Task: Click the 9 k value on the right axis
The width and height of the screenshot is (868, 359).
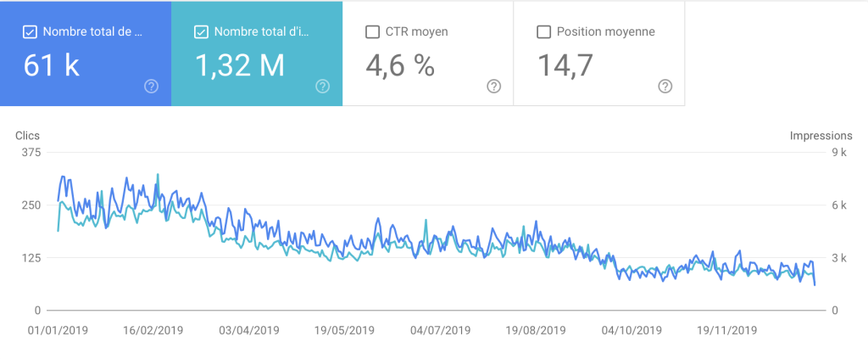Action: (838, 153)
